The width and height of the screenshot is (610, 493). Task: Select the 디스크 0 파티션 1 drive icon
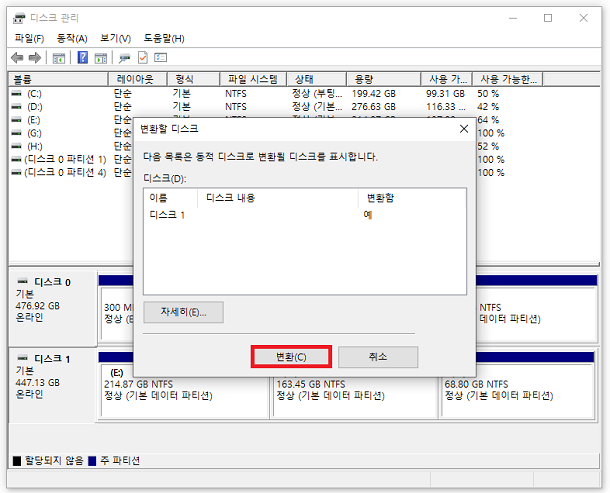[16, 160]
